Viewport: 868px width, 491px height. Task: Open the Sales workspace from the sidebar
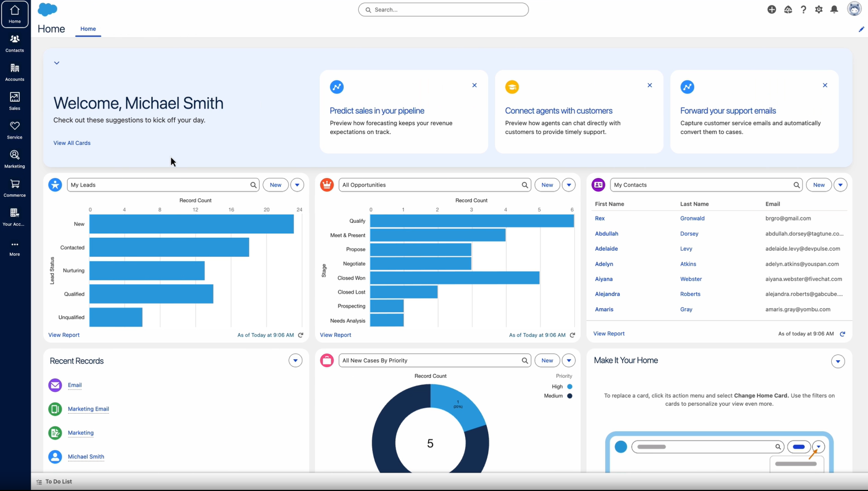tap(15, 100)
